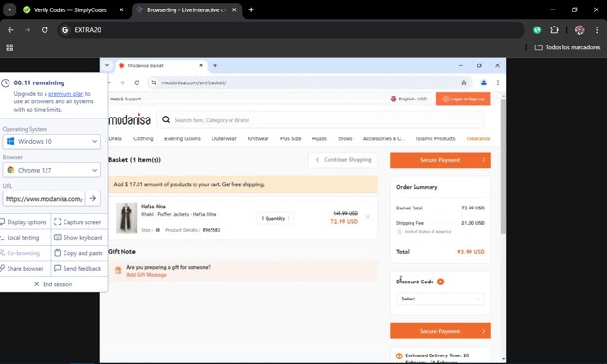Open the Discount Code Select dropdown
The image size is (607, 364).
point(440,299)
